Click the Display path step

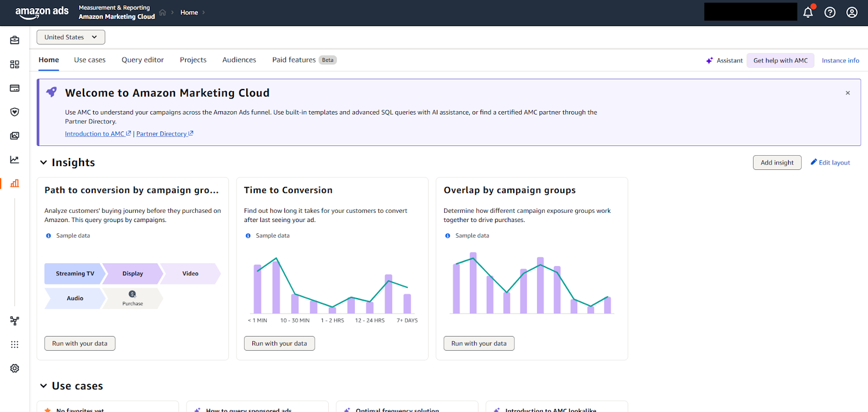tap(132, 274)
